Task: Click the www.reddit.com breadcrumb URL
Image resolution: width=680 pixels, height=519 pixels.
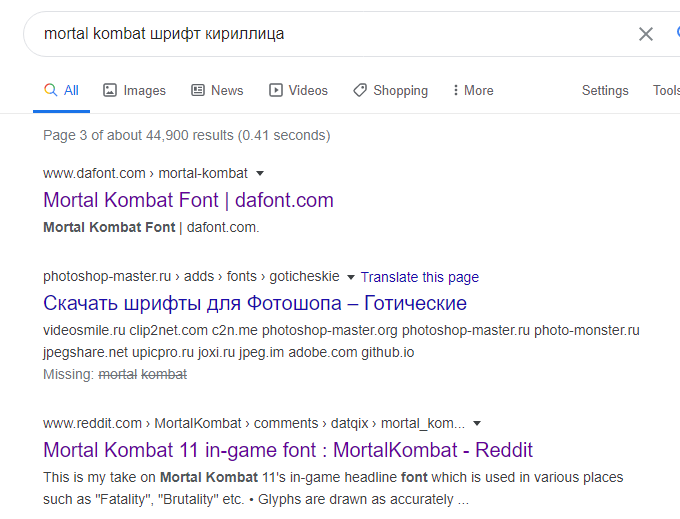Action: tap(254, 423)
